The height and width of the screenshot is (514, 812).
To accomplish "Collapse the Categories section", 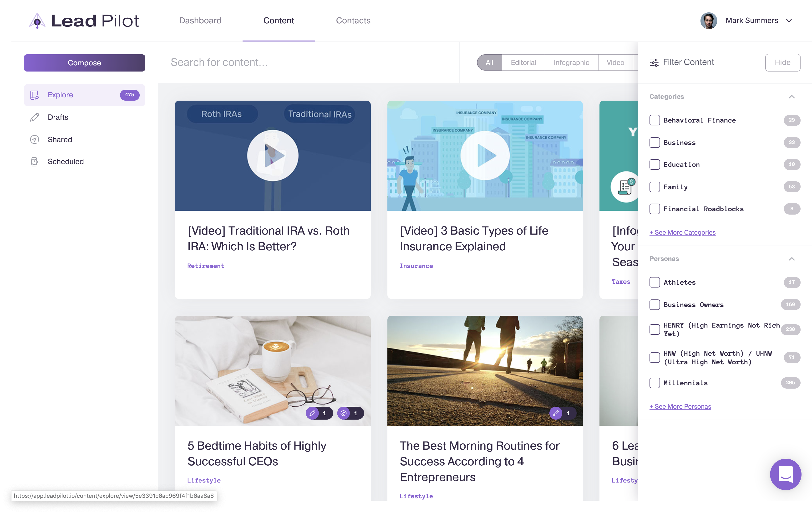I will point(792,97).
